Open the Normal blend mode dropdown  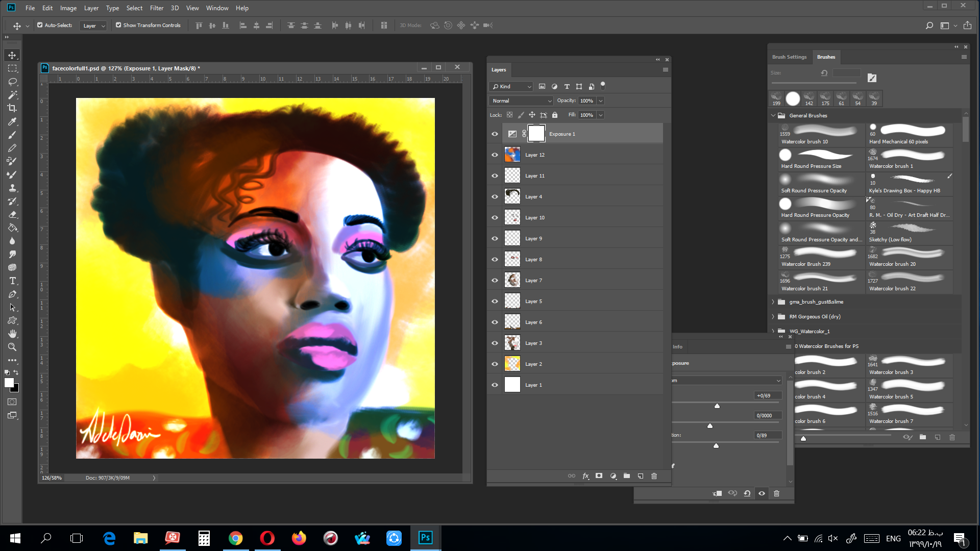tap(521, 101)
